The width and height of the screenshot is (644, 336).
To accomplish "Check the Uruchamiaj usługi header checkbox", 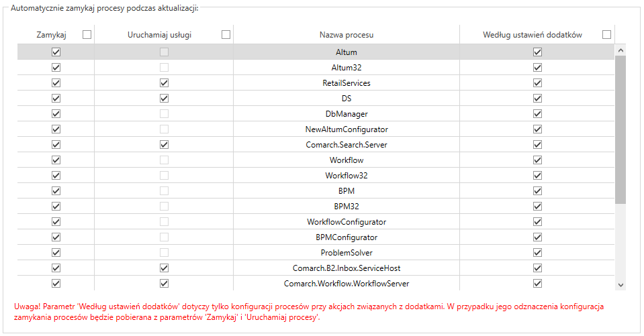I will (226, 35).
